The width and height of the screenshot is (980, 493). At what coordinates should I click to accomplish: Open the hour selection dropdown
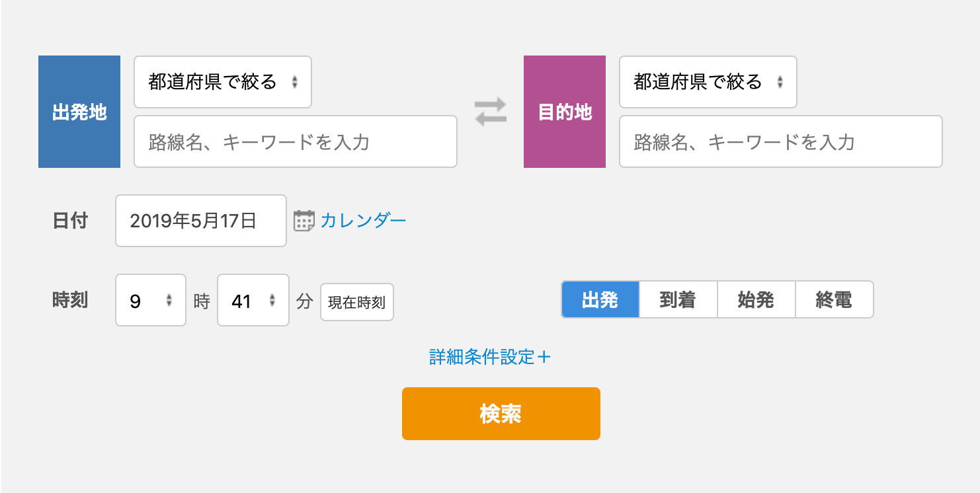150,300
